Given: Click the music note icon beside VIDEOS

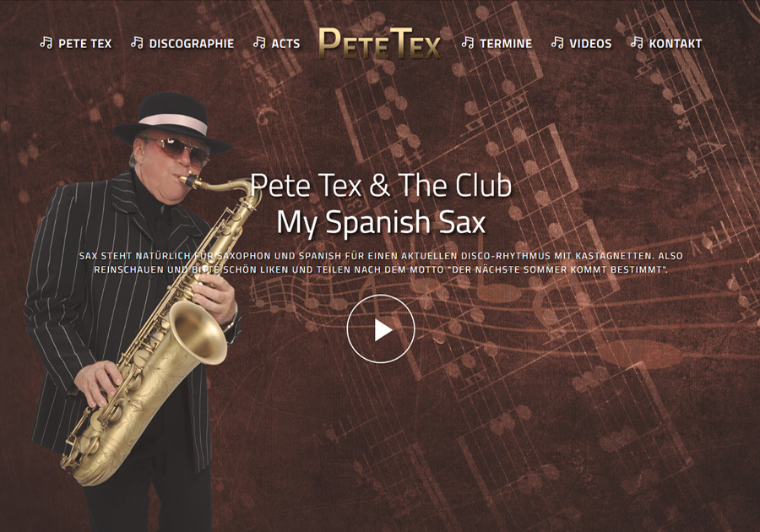Looking at the screenshot, I should 557,42.
